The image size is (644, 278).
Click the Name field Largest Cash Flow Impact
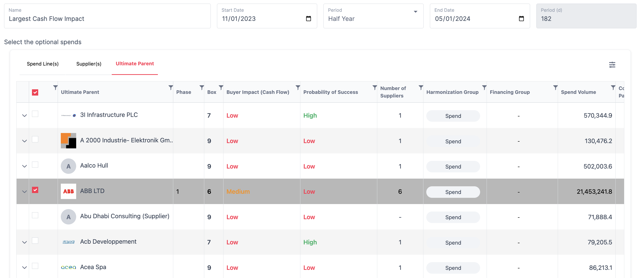[x=107, y=19]
